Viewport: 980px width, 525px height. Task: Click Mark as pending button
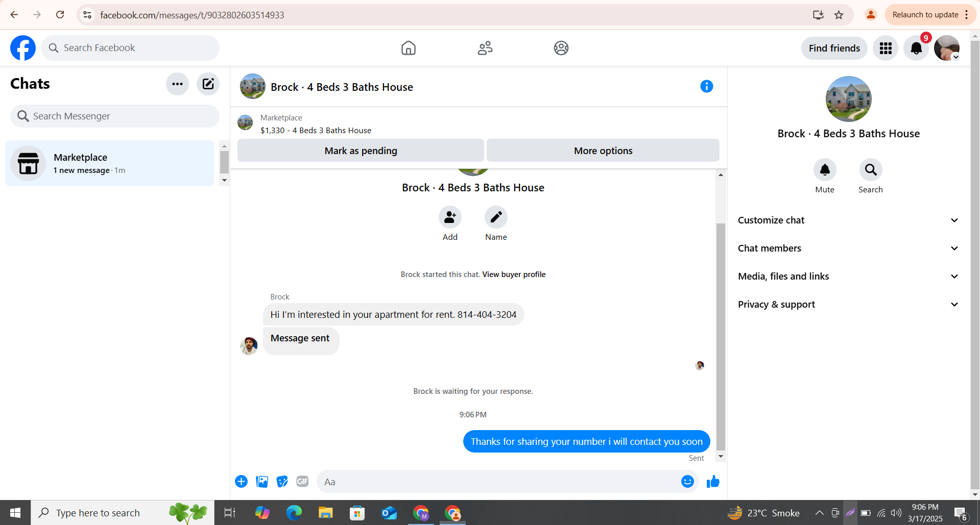(361, 151)
